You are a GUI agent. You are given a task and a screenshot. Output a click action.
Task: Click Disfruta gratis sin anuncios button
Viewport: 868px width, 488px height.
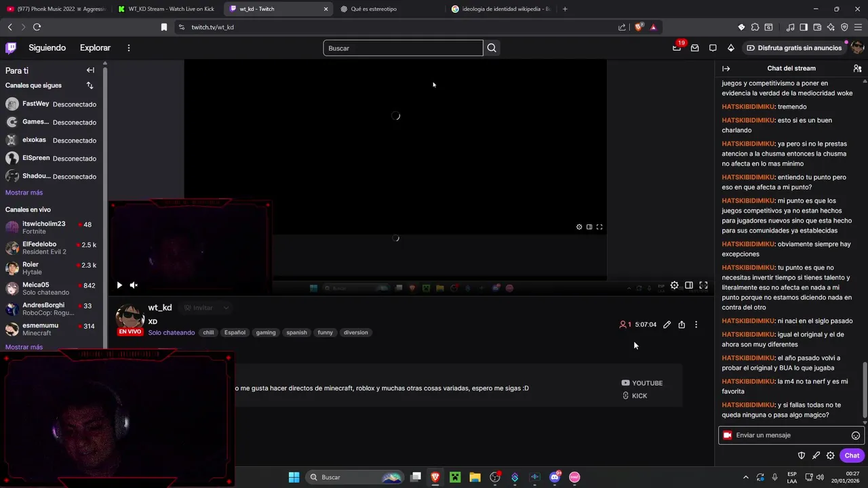[x=793, y=48]
